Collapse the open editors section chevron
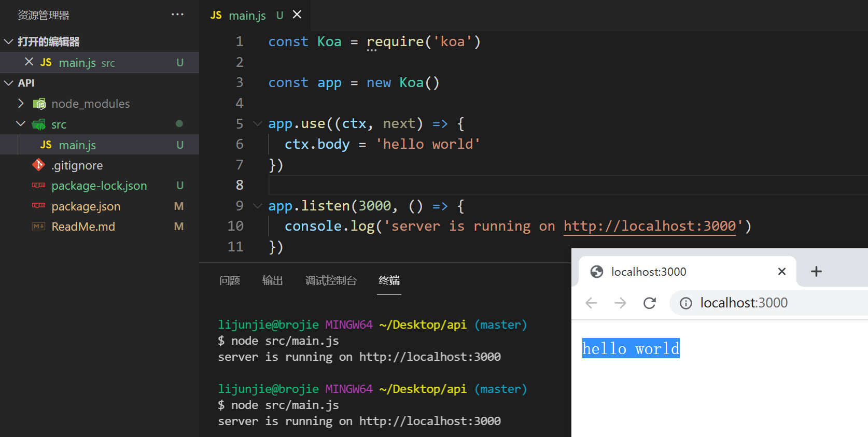Viewport: 868px width, 437px height. 8,41
